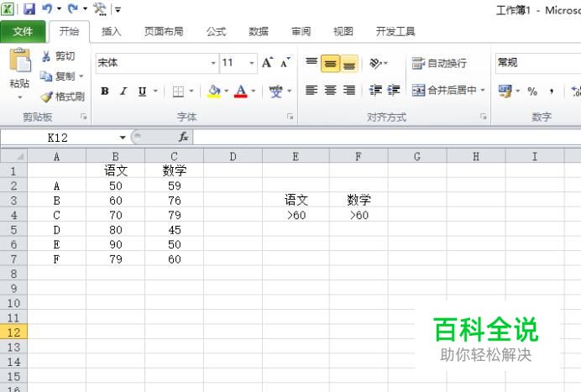This screenshot has width=581, height=392.
Task: Click the 自动换行 wrap text button
Action: (439, 63)
